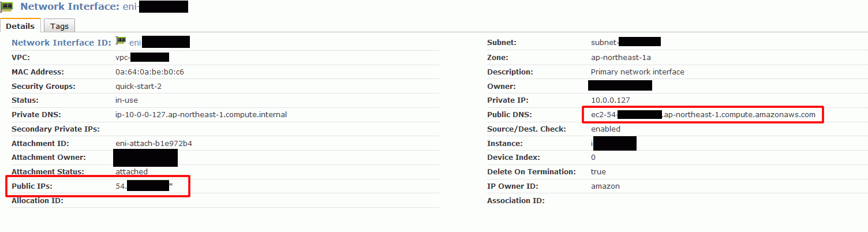868x232 pixels.
Task: Click the network interface icon in header
Action: (8, 8)
